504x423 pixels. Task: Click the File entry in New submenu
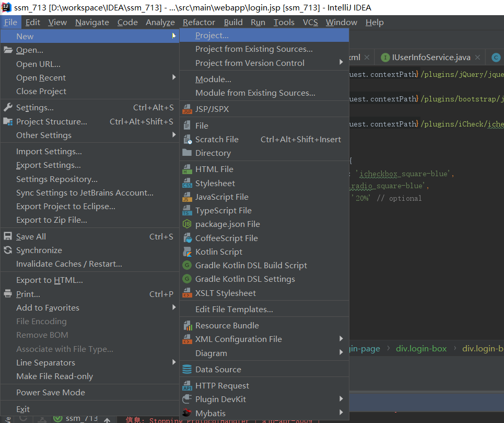coord(264,125)
